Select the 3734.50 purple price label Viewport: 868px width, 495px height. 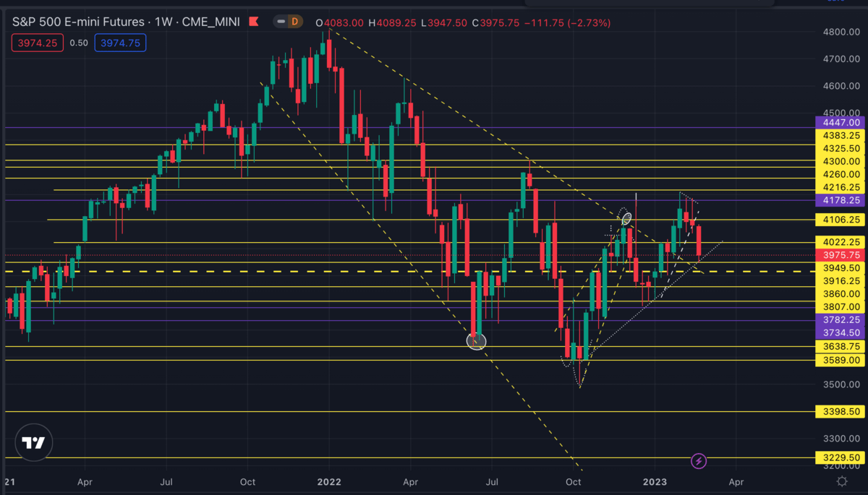click(840, 332)
